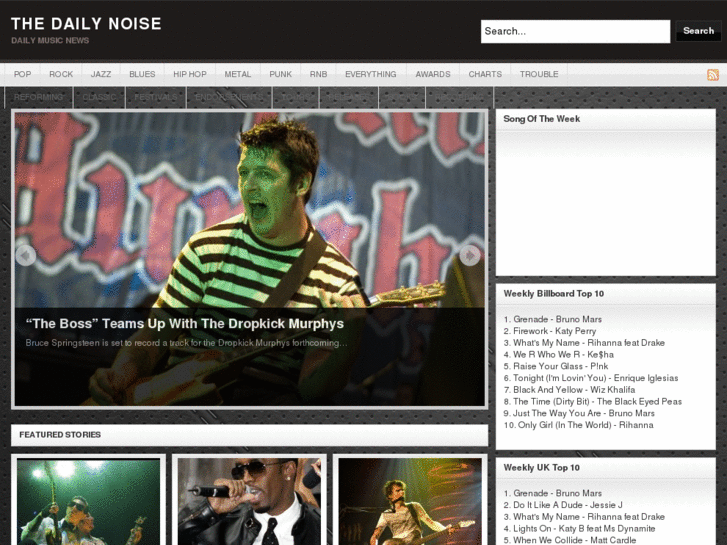The height and width of the screenshot is (545, 727).
Task: Select EVERYTHING in the navigation bar
Action: [x=370, y=74]
